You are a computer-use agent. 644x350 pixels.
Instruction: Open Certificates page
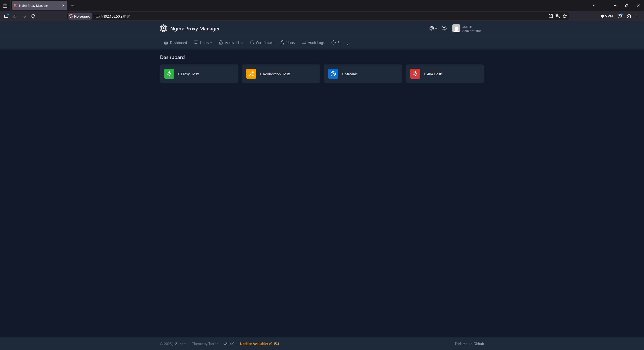coord(261,43)
